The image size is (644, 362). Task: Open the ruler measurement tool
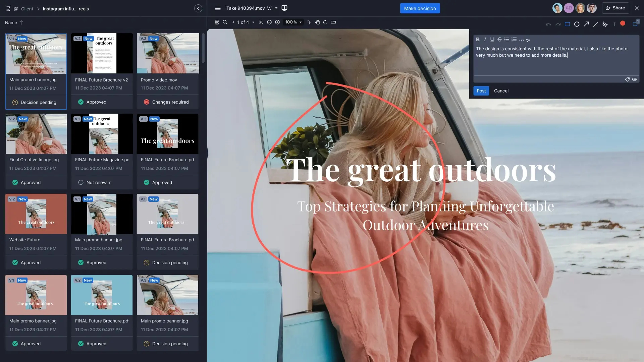(333, 22)
